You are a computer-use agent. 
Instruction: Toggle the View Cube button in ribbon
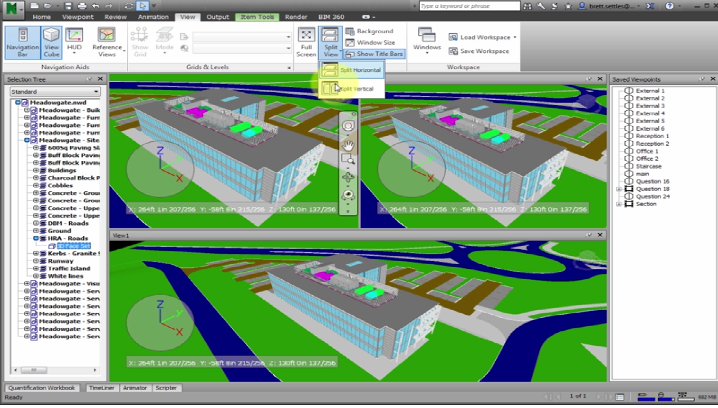pos(51,42)
